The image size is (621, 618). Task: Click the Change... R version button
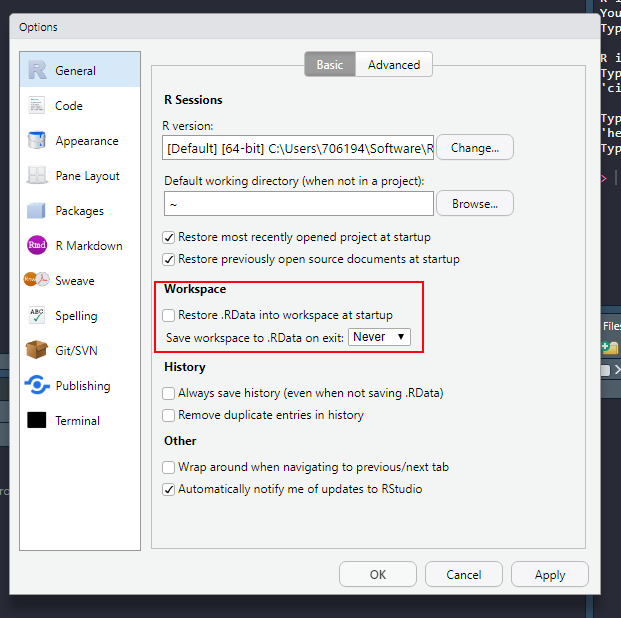[x=475, y=147]
